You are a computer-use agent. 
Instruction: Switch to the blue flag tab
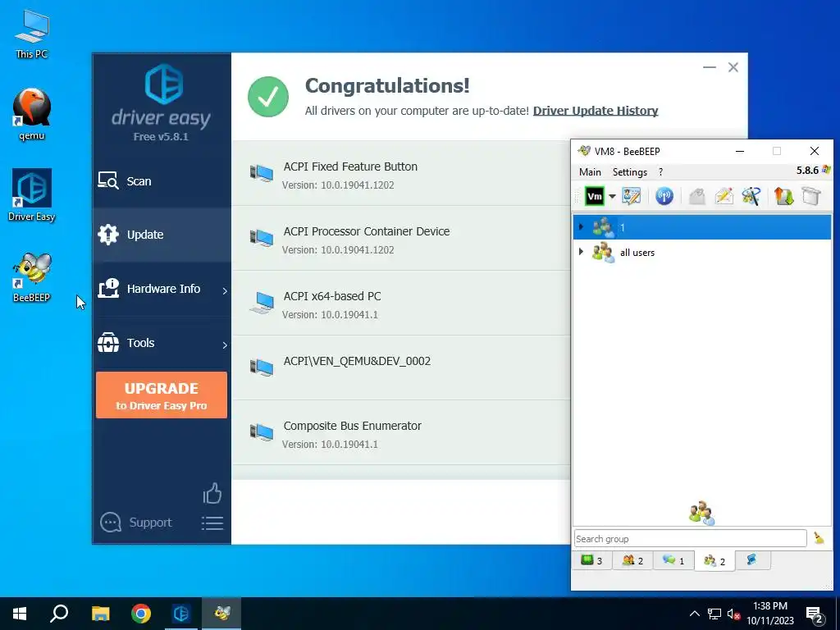[753, 559]
